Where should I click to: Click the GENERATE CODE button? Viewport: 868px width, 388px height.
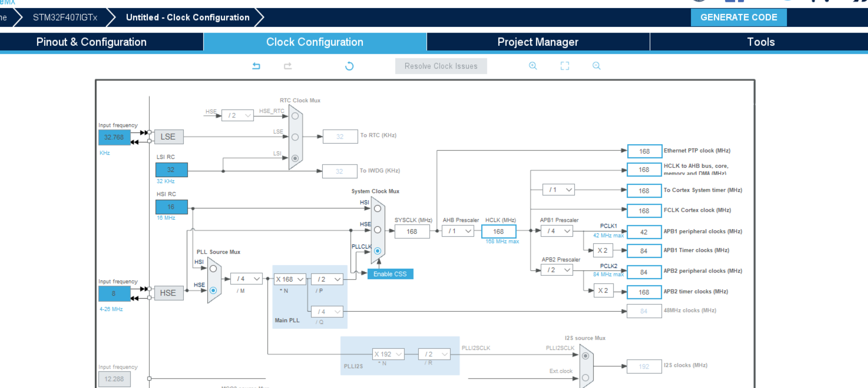(x=738, y=17)
